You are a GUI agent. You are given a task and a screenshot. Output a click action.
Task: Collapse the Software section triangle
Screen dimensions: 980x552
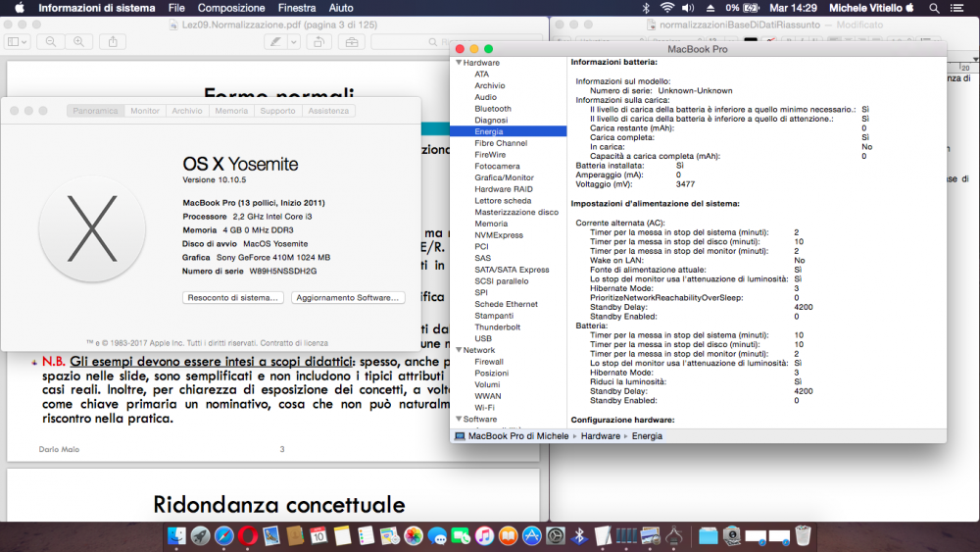pyautogui.click(x=459, y=419)
